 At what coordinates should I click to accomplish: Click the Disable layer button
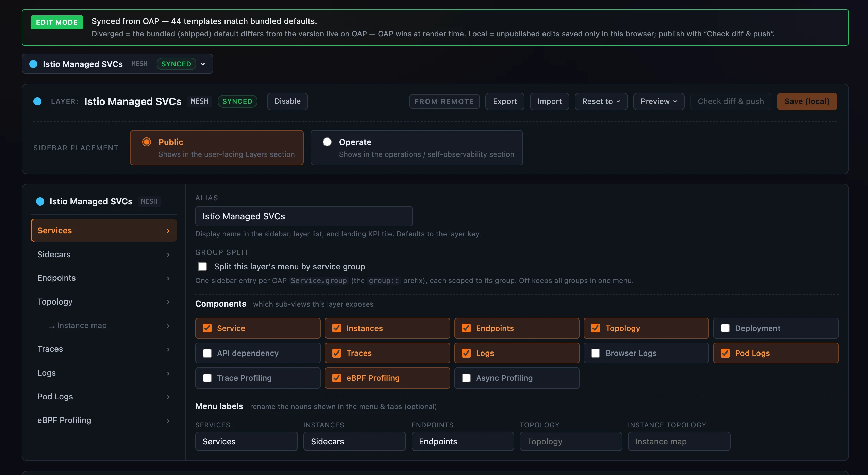pos(287,101)
